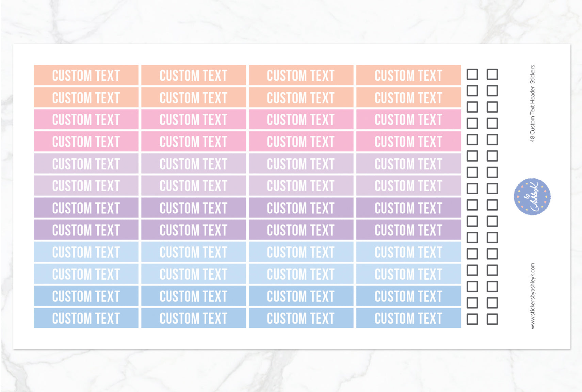Select the third sticker in the second purple row
The image size is (582, 392).
(x=301, y=230)
